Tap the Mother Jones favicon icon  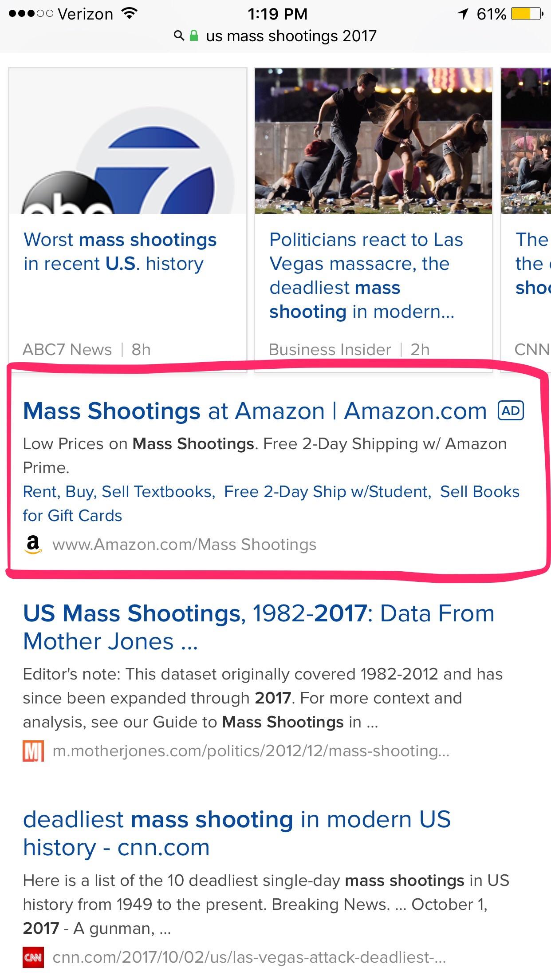[33, 751]
